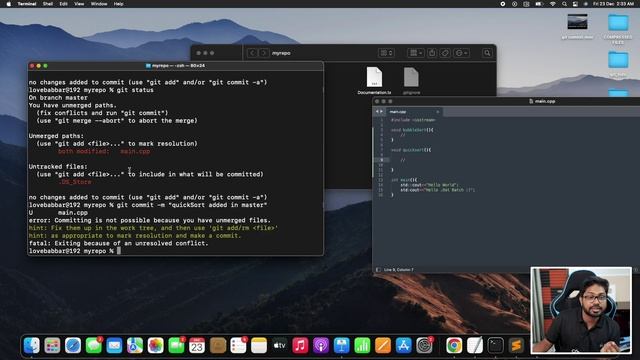Click the Wi-Fi icon in menu bar

(552, 4)
